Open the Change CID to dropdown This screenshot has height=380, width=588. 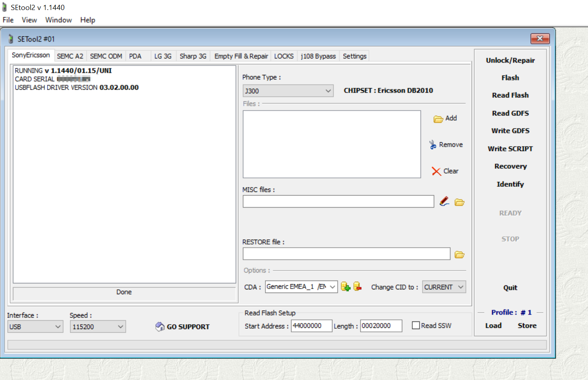444,287
